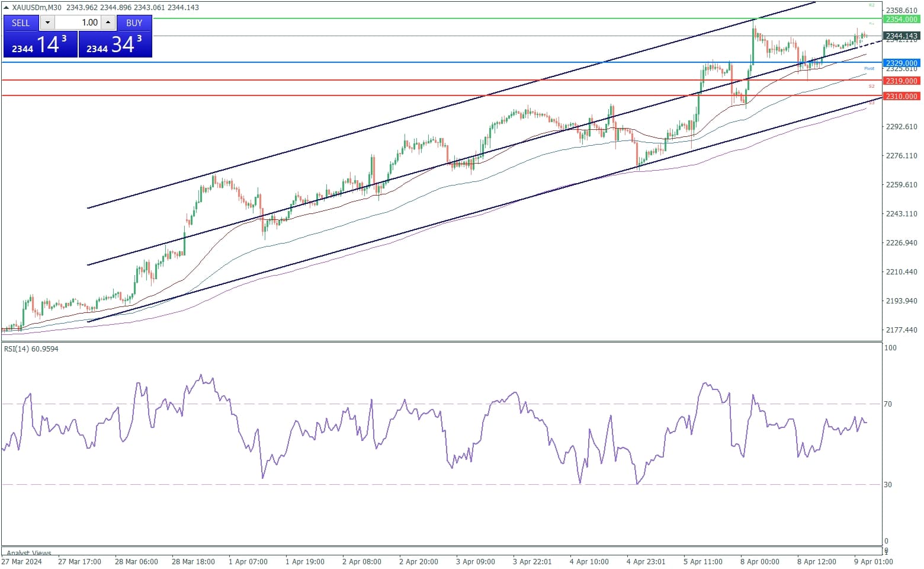Click the 27 Mar 2024 time axis label
The height and width of the screenshot is (569, 924).
[22, 562]
